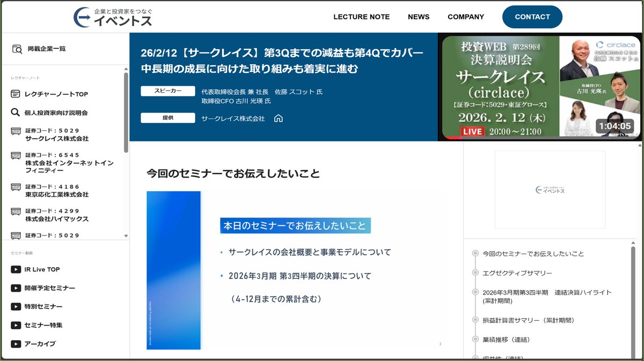Click the 開催予定セミナー play icon
Screen dimensions: 644x361
tap(17, 288)
